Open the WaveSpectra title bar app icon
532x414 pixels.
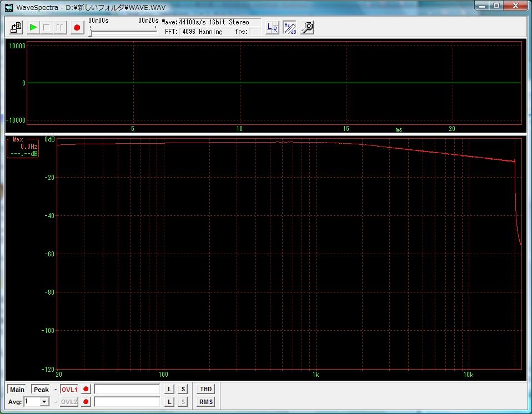click(x=9, y=7)
